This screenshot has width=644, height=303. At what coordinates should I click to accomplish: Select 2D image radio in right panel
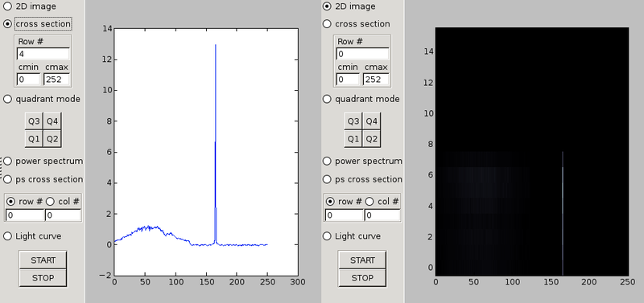327,6
